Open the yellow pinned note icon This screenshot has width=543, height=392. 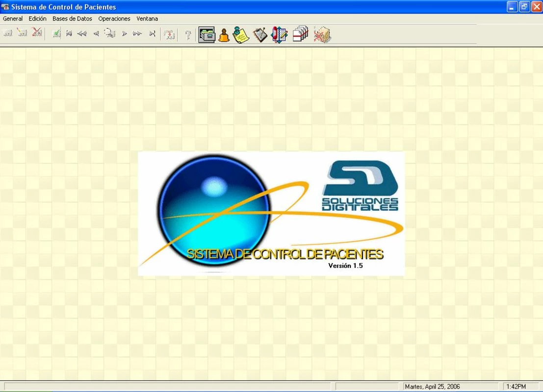coord(241,35)
